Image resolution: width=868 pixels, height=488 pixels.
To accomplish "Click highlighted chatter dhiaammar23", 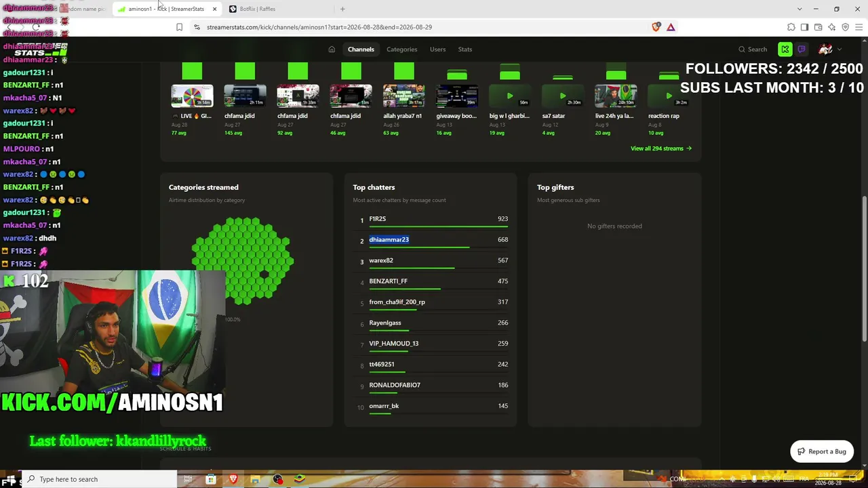I will [x=389, y=239].
